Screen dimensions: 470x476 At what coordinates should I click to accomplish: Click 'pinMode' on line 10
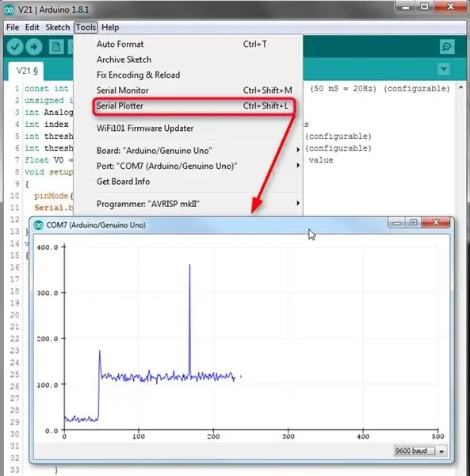(51, 196)
